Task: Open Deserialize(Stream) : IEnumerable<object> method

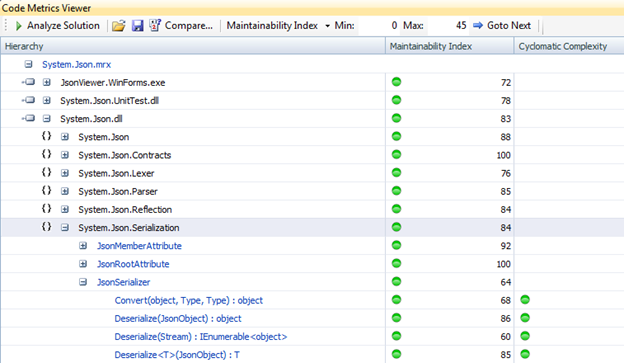Action: (201, 337)
